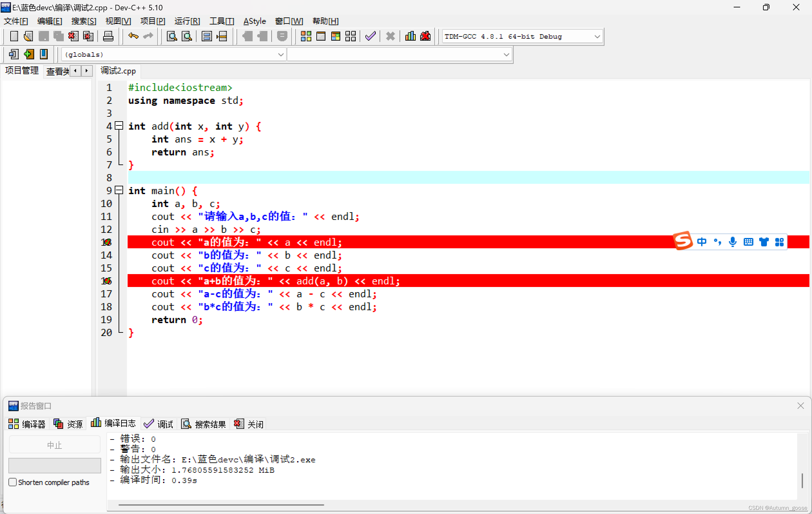Screen dimensions: 812x514
Task: Enable the Shorten compiler paths checkbox
Action: point(13,482)
